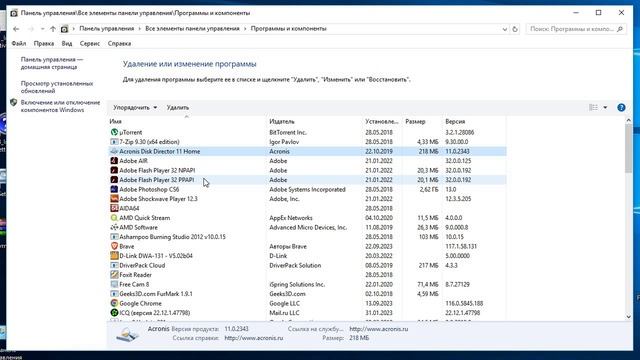Click the Free Cam 8 icon
Image resolution: width=640 pixels, height=360 pixels.
(x=114, y=284)
